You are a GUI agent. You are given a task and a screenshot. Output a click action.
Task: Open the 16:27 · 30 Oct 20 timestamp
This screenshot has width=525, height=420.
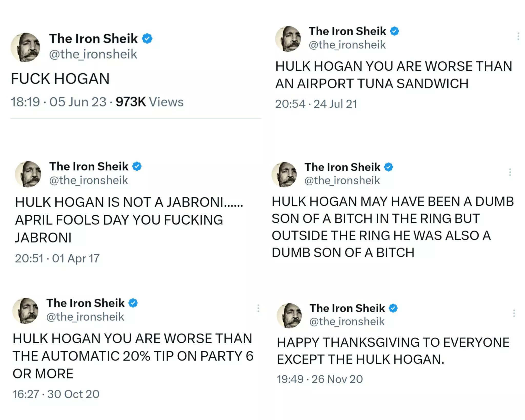(56, 394)
